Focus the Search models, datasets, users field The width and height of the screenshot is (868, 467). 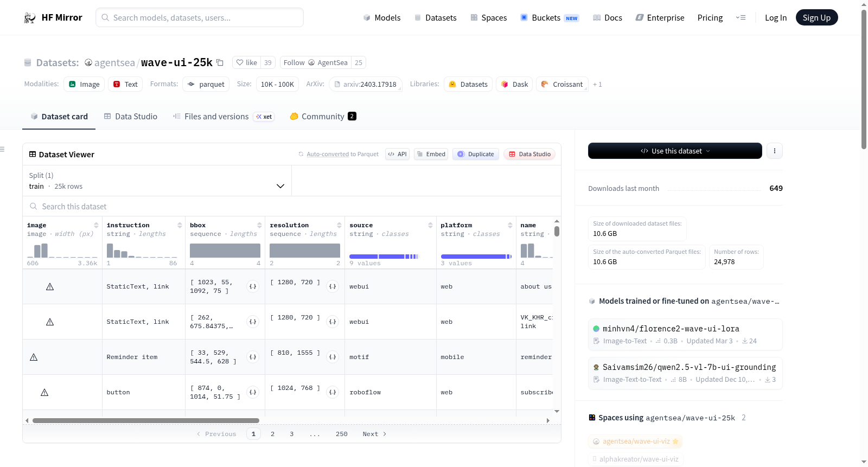[x=200, y=17]
